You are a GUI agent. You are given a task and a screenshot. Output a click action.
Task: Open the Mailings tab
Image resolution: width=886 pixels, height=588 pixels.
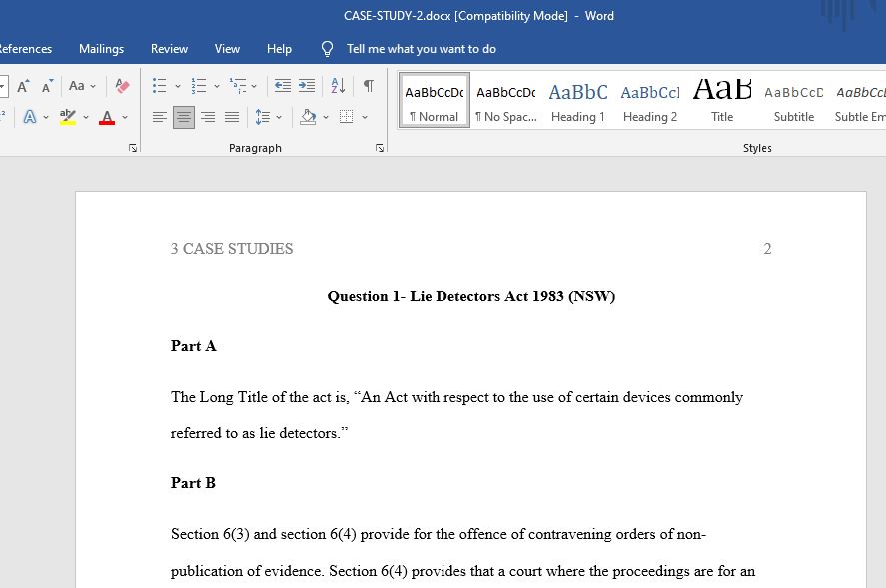(x=101, y=49)
